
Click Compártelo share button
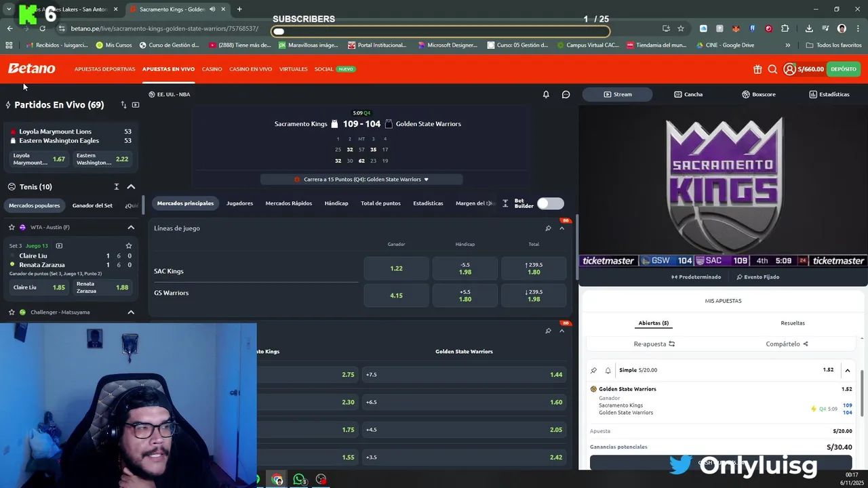point(787,344)
